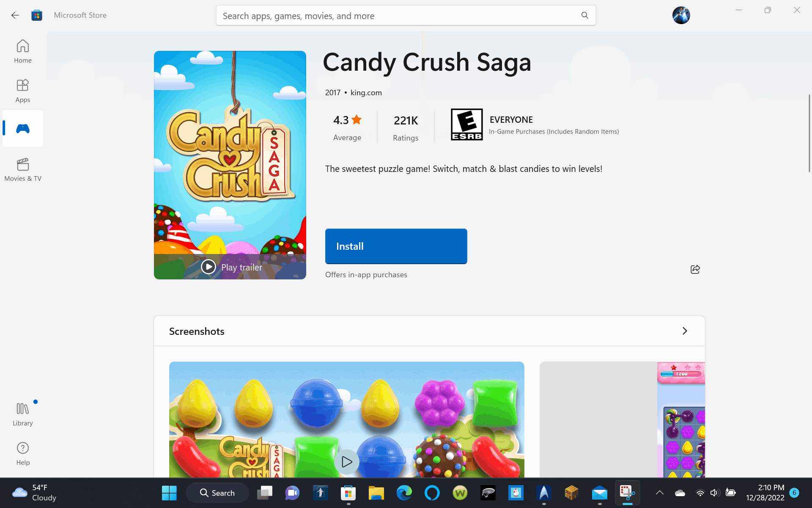Click the weather icon in taskbar
Viewport: 812px width, 508px height.
(x=19, y=491)
